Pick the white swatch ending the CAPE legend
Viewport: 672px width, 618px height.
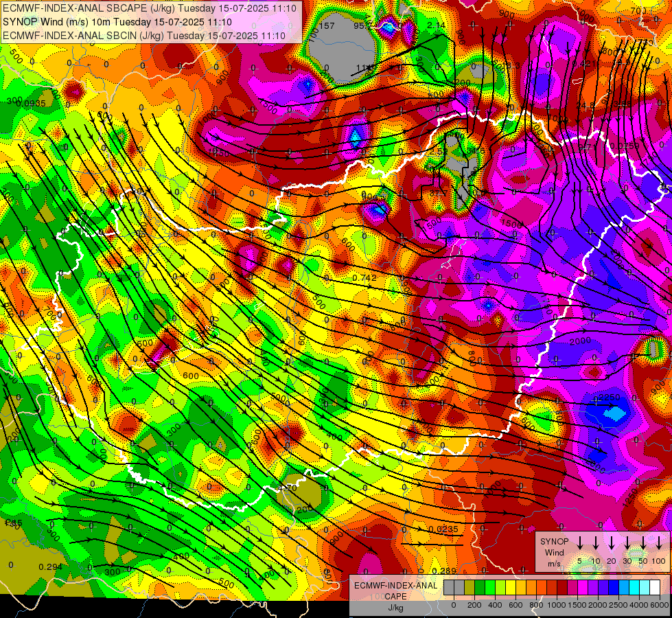655,588
